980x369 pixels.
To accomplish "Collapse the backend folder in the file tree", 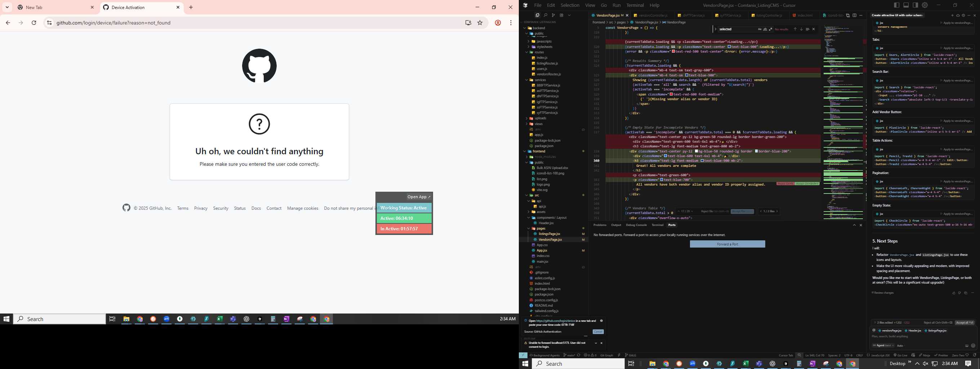I will pyautogui.click(x=525, y=28).
